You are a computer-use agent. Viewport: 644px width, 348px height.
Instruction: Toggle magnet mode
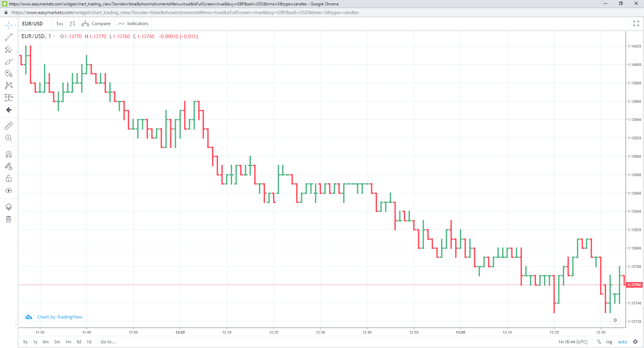coord(9,154)
